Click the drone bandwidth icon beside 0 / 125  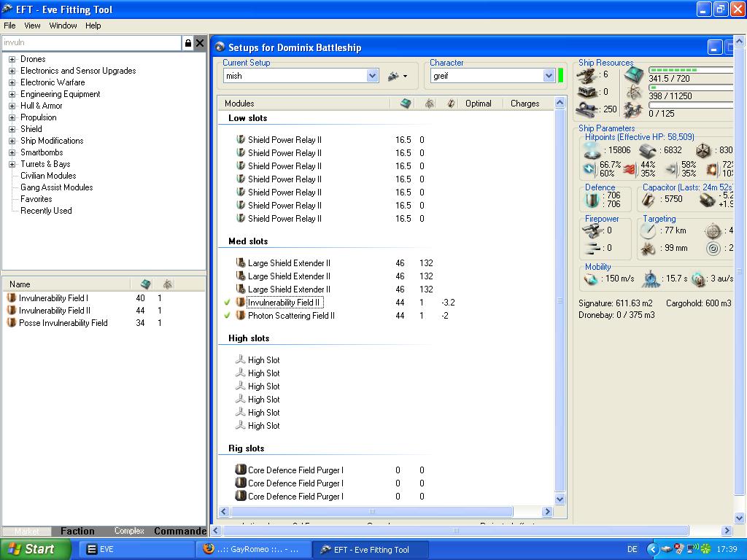(x=634, y=111)
